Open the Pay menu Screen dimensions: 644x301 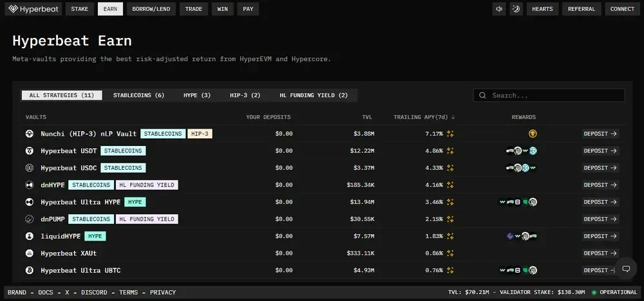click(248, 8)
